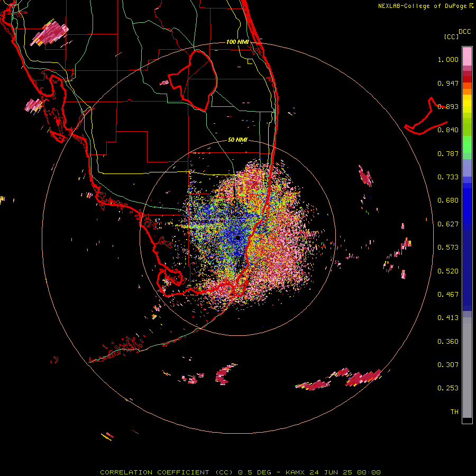476x476 pixels.
Task: Click the 0.360 value on the color scale
Action: (x=448, y=342)
